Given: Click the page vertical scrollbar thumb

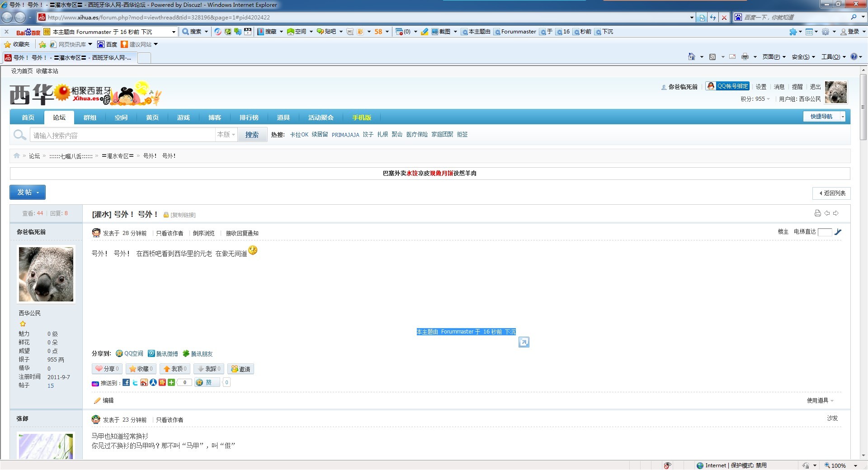Looking at the screenshot, I should click(863, 108).
